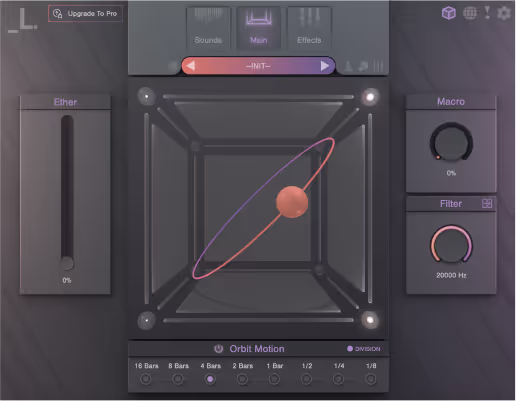Click the Filter cutoff knob
This screenshot has width=516, height=401.
point(451,245)
